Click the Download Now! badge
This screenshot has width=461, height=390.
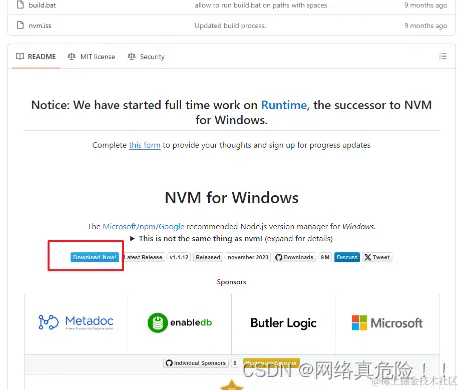coord(95,257)
